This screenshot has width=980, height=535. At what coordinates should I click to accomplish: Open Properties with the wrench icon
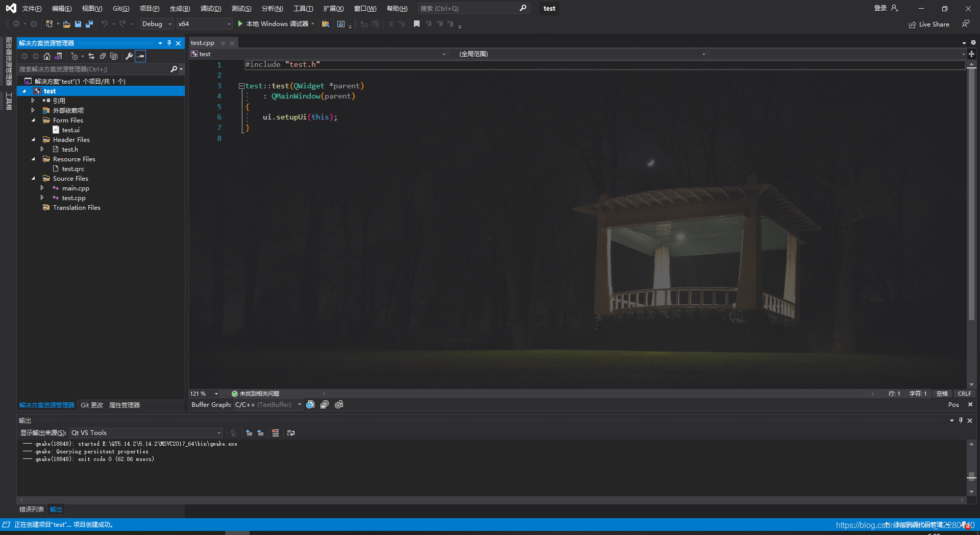pos(129,56)
